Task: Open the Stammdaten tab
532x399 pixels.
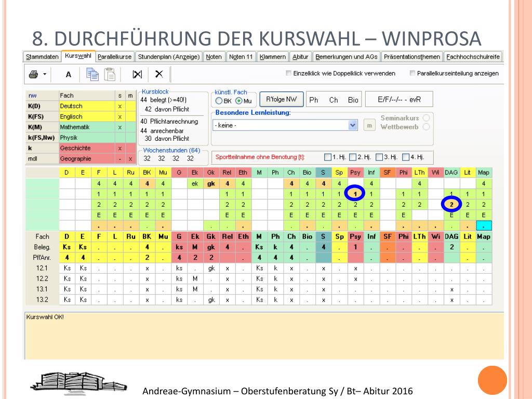Action: 42,57
